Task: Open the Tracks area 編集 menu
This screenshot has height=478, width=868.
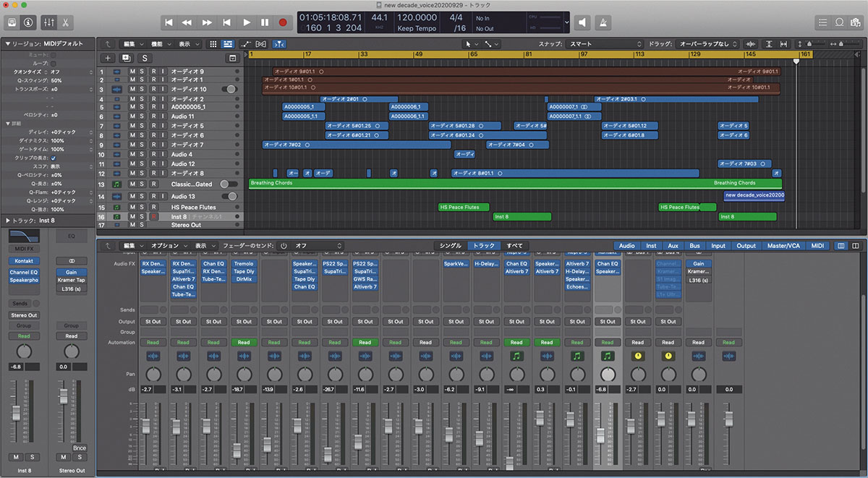Action: tap(132, 44)
